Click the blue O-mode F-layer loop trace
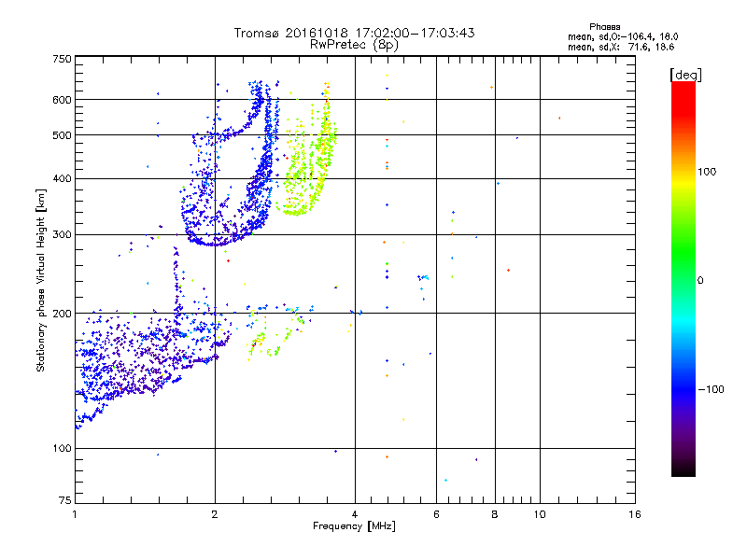747x560 pixels. pyautogui.click(x=231, y=164)
